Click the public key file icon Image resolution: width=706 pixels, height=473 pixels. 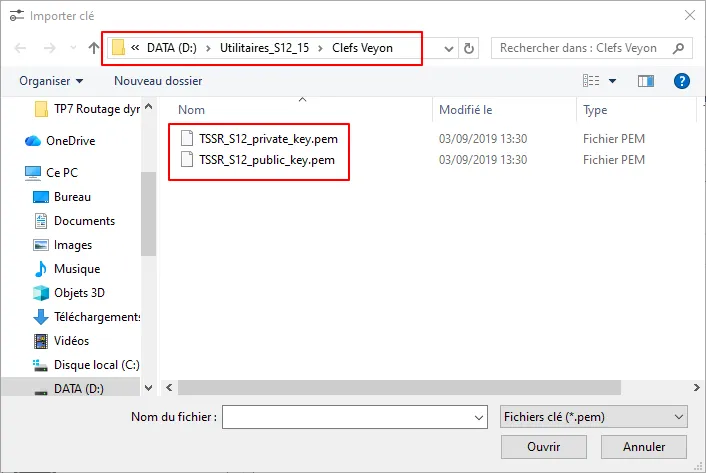pyautogui.click(x=187, y=159)
